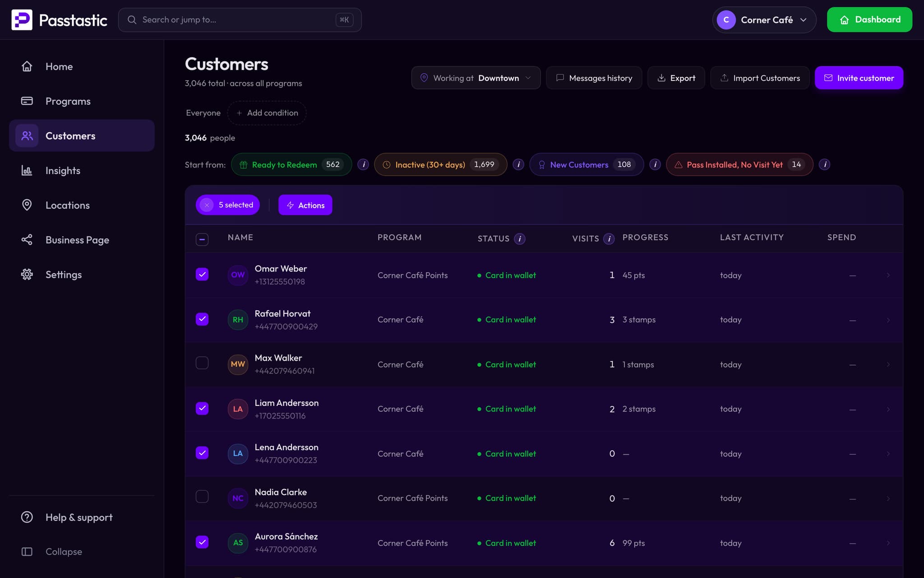Click the Passtastic logo icon
Viewport: 924px width, 578px height.
[x=22, y=20]
